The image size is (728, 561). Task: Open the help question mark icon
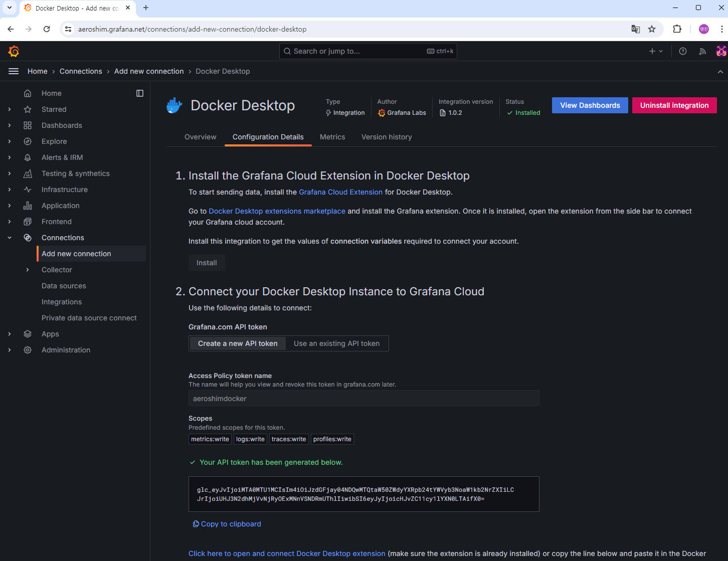(x=683, y=51)
